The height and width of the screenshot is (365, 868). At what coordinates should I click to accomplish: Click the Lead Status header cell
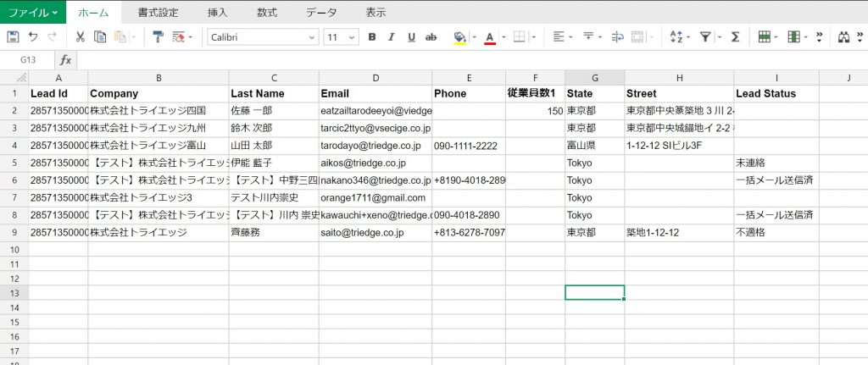point(776,93)
